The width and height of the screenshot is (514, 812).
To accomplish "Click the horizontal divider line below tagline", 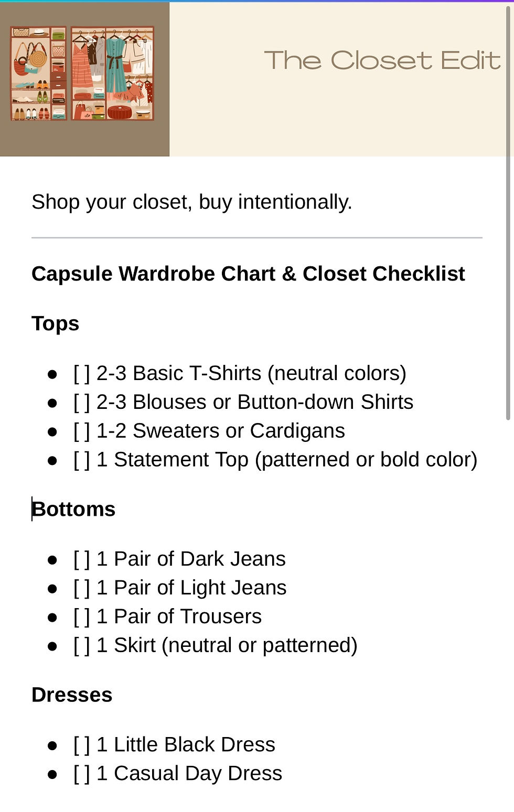I will coord(256,238).
